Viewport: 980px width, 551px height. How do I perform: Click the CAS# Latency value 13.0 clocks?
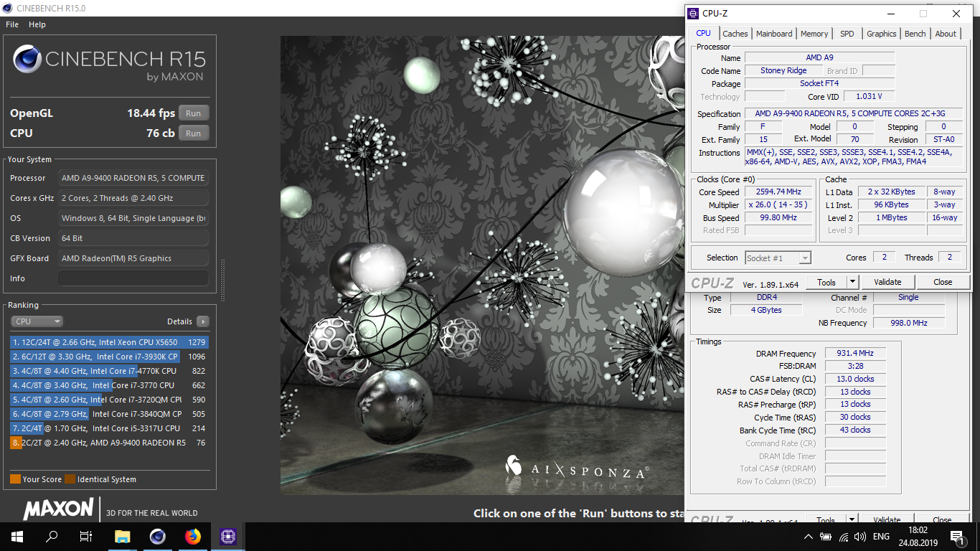[x=854, y=379]
